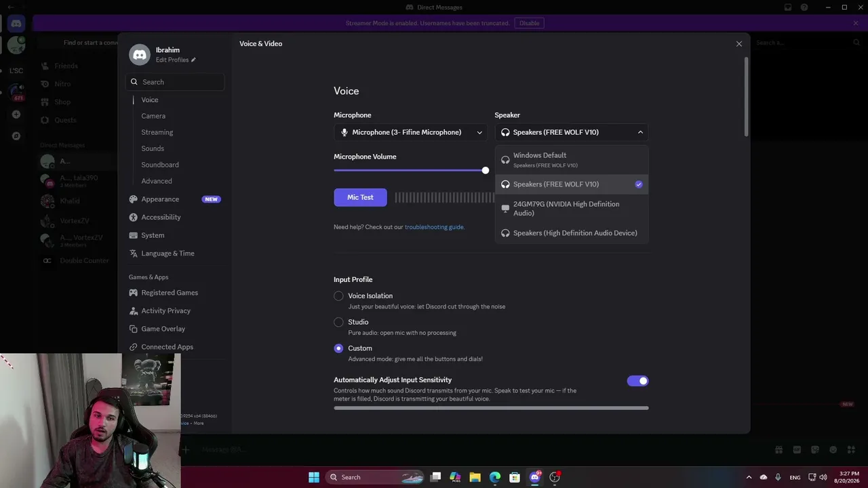Switch to the Sounds settings tab

[153, 148]
